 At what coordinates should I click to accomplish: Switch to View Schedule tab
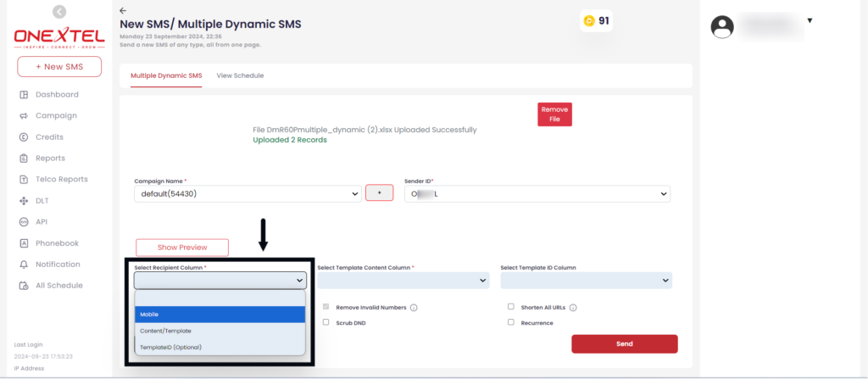pyautogui.click(x=240, y=75)
